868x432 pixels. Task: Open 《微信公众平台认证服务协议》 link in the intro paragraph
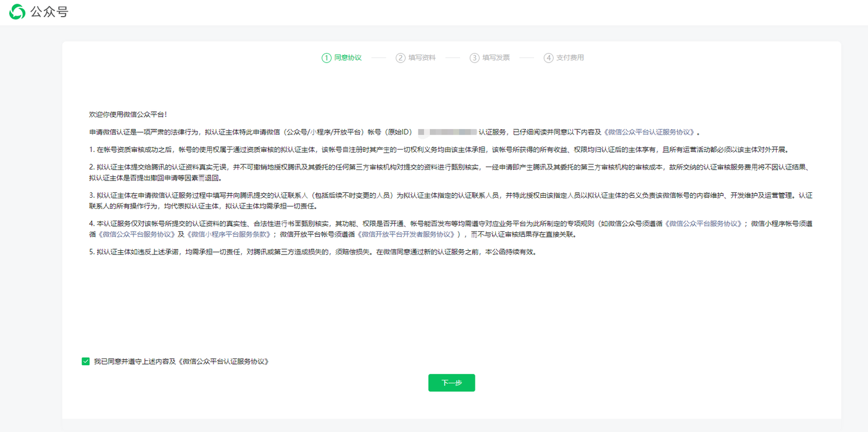point(649,132)
